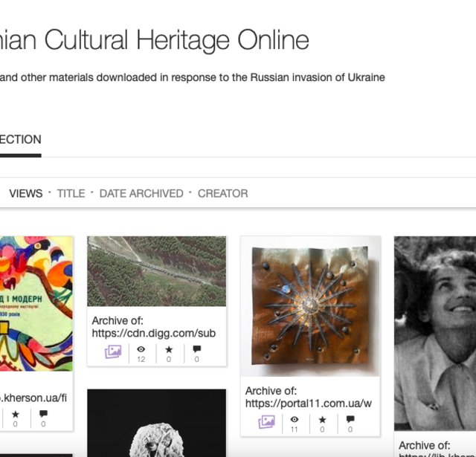The image size is (476, 457).
Task: Open the metal sunburst artwork thumbnail
Action: coord(310,306)
